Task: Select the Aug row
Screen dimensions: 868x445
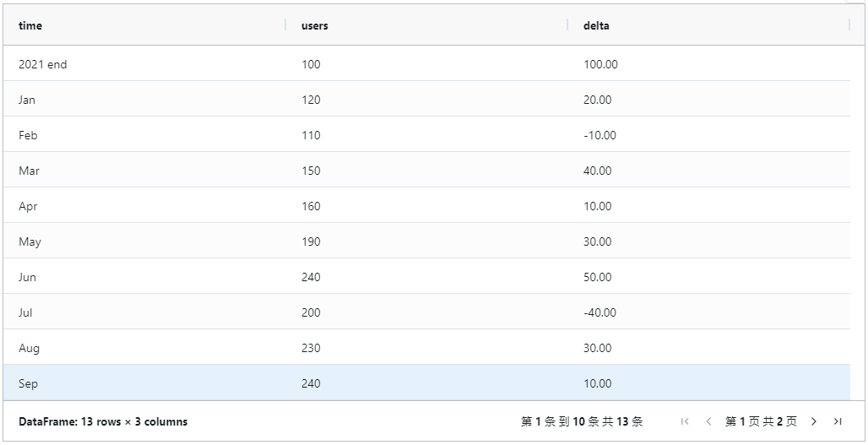Action: click(29, 348)
